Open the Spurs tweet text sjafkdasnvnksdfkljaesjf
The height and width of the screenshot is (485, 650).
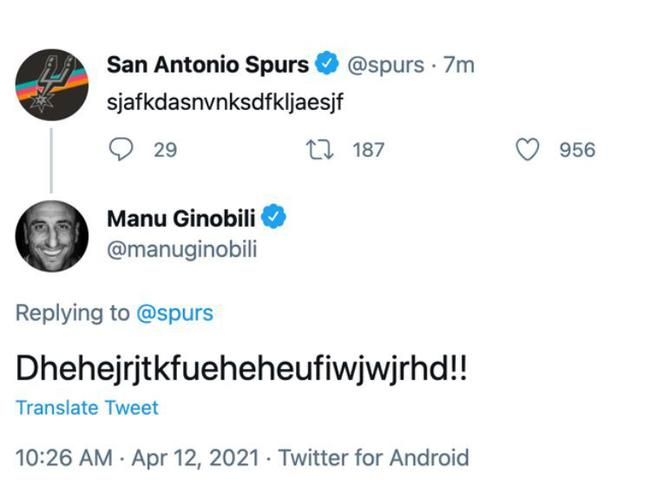226,104
